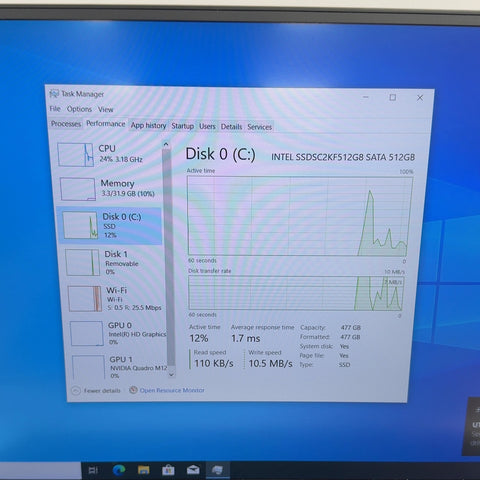
Task: Click Open Resource Monitor link
Action: (x=172, y=390)
